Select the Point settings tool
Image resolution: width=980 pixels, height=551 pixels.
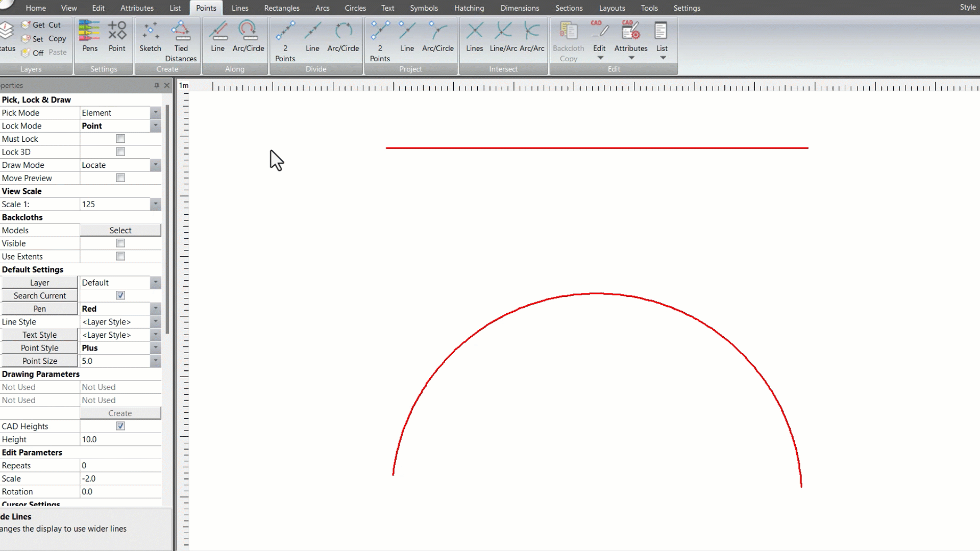(117, 37)
